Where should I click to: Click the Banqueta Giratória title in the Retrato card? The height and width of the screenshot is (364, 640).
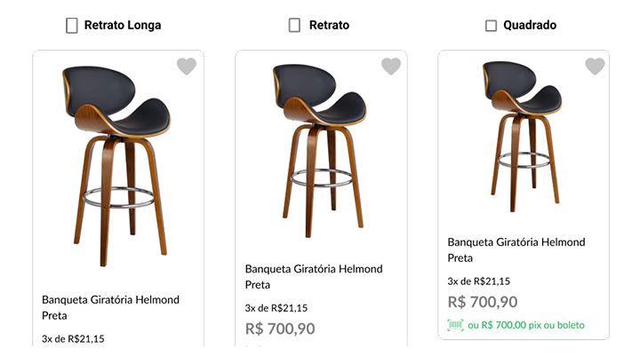[313, 276]
